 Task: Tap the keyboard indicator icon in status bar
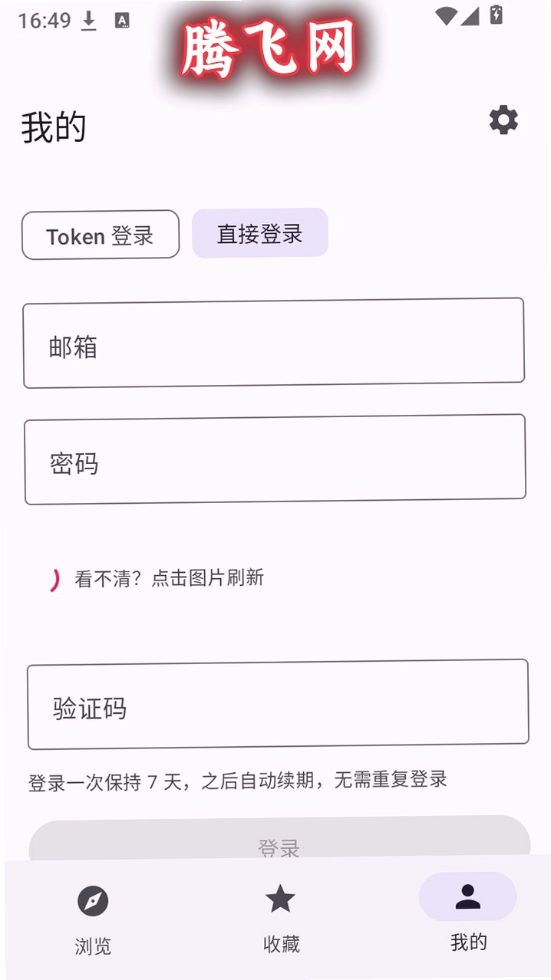122,21
